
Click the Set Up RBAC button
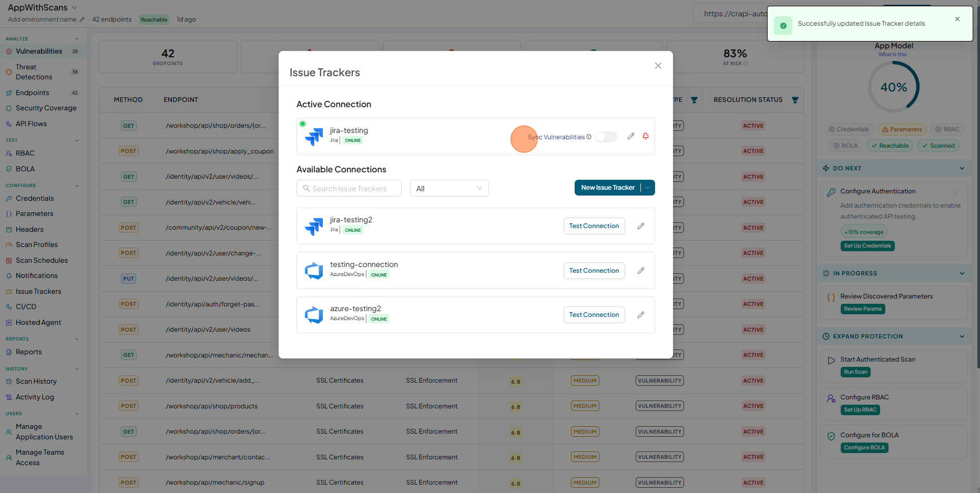tap(860, 410)
